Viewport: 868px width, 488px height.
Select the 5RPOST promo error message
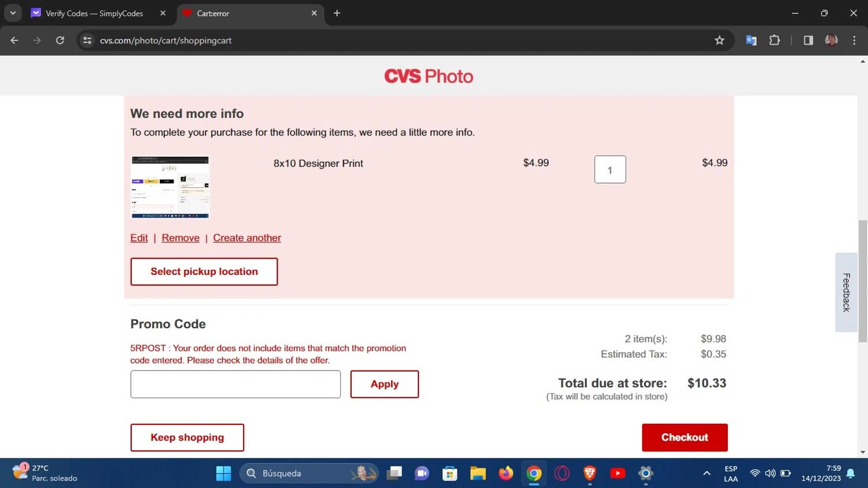click(268, 354)
